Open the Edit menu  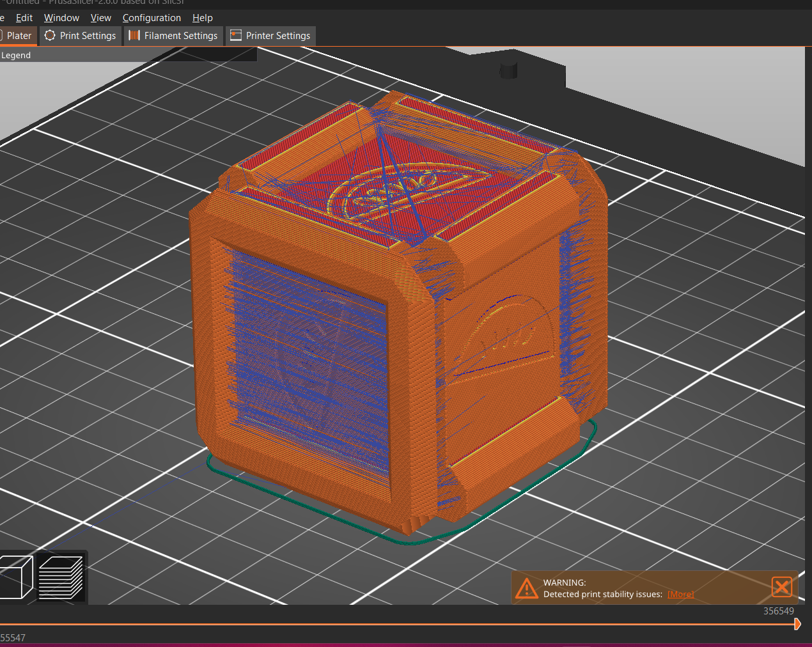[24, 18]
